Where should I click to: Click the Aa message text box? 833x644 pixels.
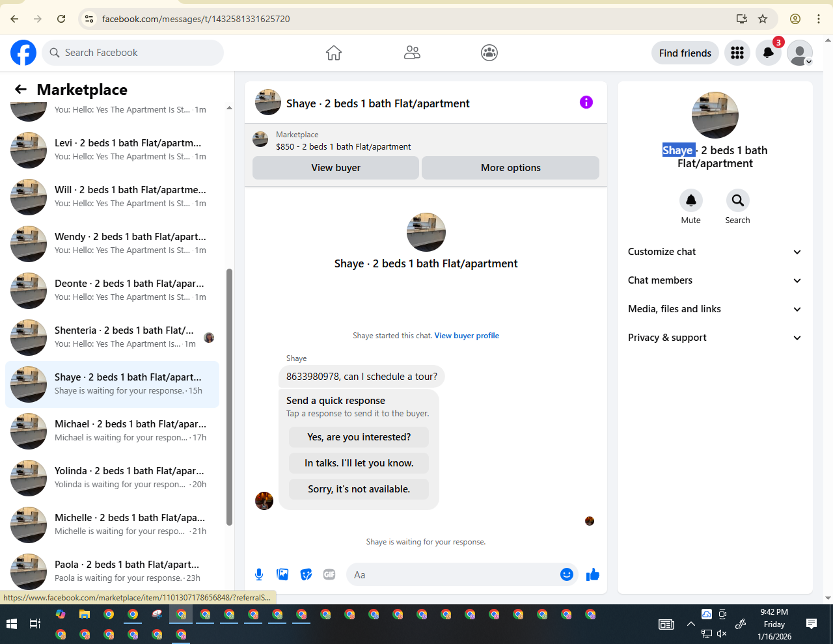[x=454, y=574]
